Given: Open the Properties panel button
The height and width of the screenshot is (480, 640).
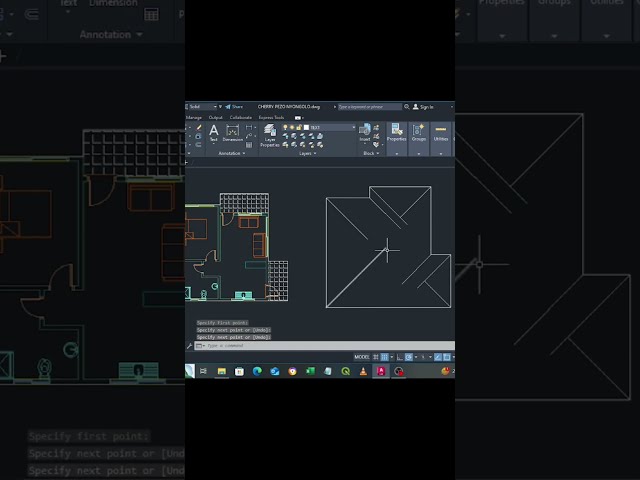Looking at the screenshot, I should coord(396,133).
